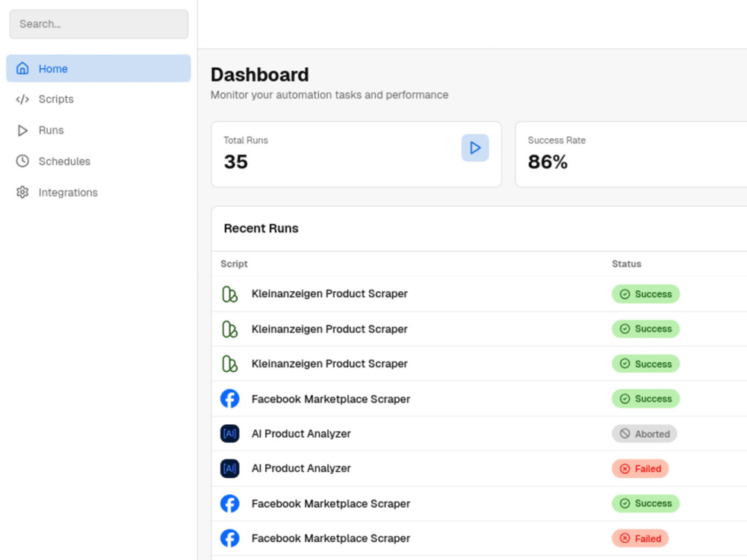Click the blue play icon in Total Runs card
Screen dimensions: 747x560
click(x=475, y=148)
